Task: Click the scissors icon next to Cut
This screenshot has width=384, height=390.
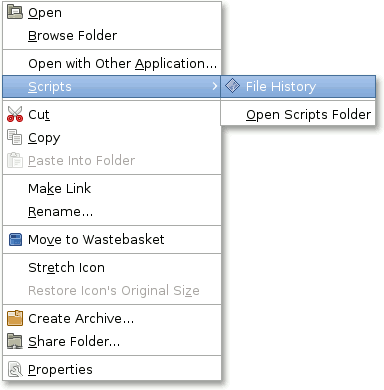Action: click(x=15, y=114)
